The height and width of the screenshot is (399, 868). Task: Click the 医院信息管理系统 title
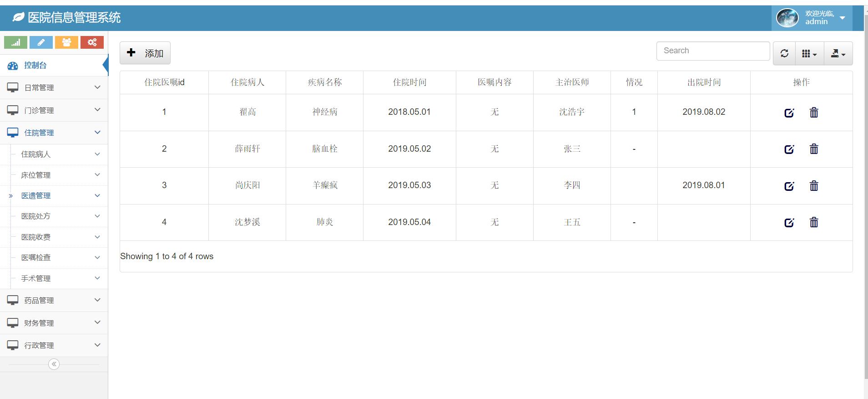click(74, 17)
